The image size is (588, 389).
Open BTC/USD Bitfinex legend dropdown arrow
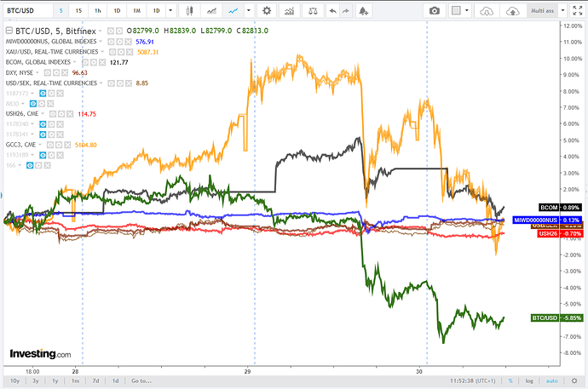(x=101, y=31)
